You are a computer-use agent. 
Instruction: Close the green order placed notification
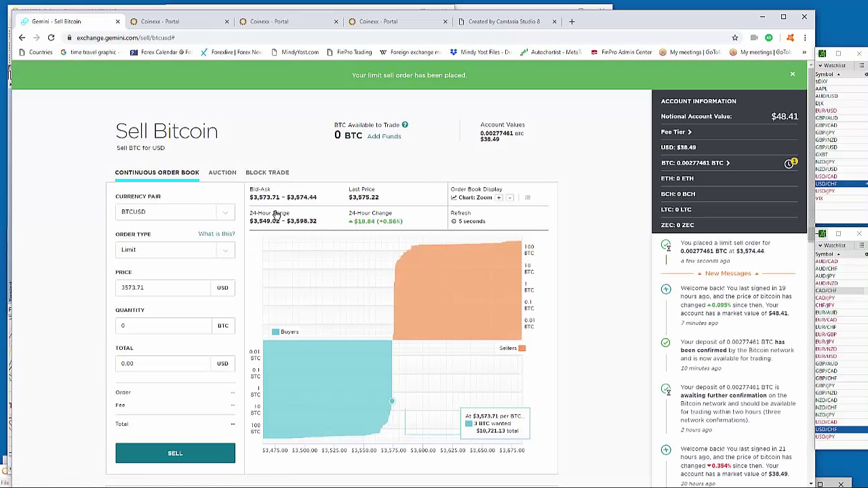[x=792, y=74]
